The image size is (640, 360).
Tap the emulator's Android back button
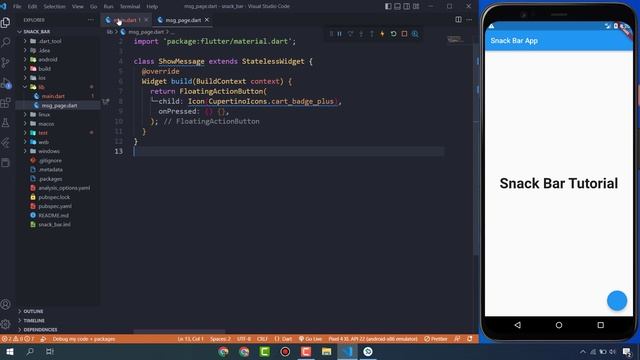(x=518, y=325)
